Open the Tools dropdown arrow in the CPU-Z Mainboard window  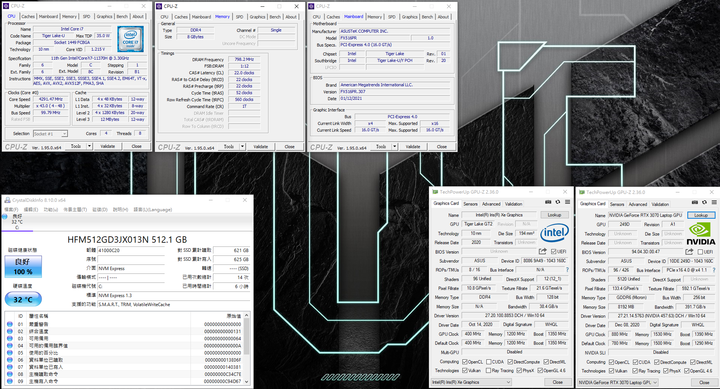coord(394,147)
